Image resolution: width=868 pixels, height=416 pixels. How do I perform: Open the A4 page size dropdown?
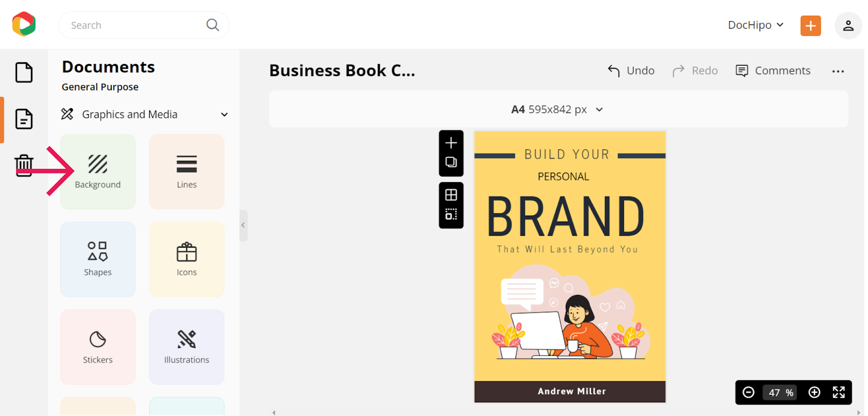[x=558, y=109]
